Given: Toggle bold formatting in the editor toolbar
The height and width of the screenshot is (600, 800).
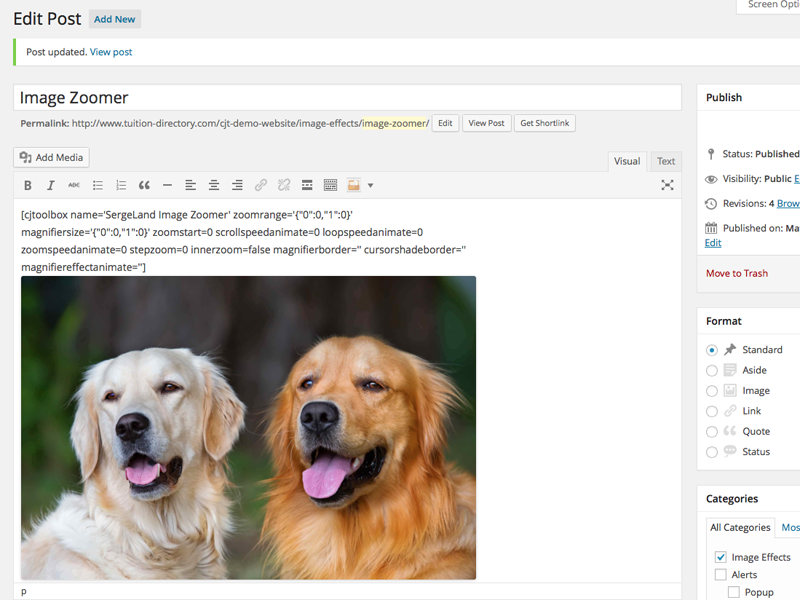Looking at the screenshot, I should tap(28, 185).
